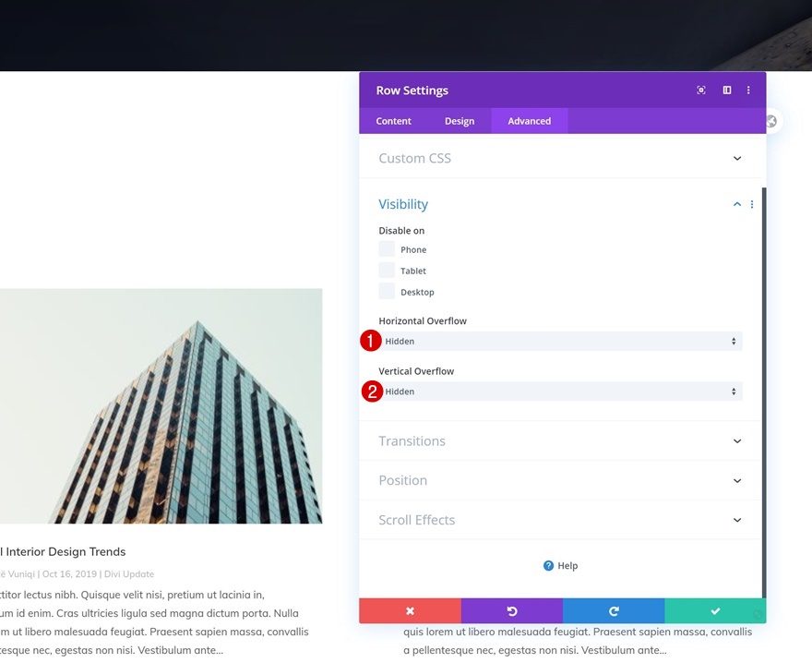
Task: Open Vertical Overflow dropdown
Action: tap(560, 392)
